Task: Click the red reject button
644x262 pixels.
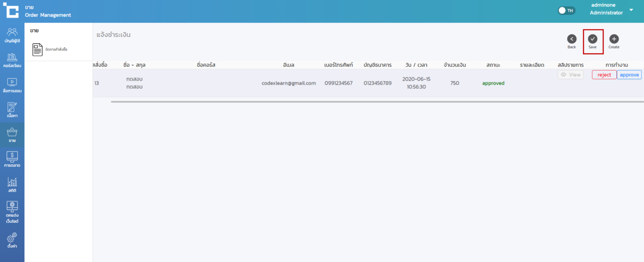Action: pyautogui.click(x=604, y=75)
